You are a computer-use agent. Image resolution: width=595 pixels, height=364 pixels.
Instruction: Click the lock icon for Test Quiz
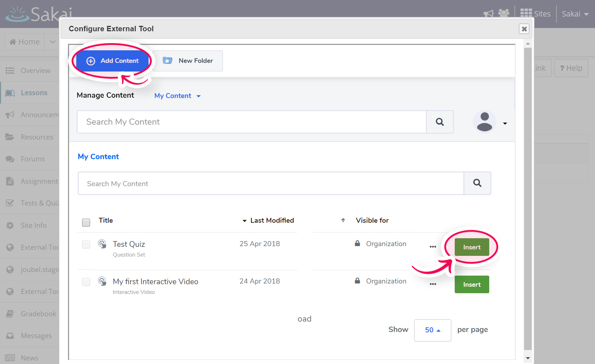coord(357,243)
